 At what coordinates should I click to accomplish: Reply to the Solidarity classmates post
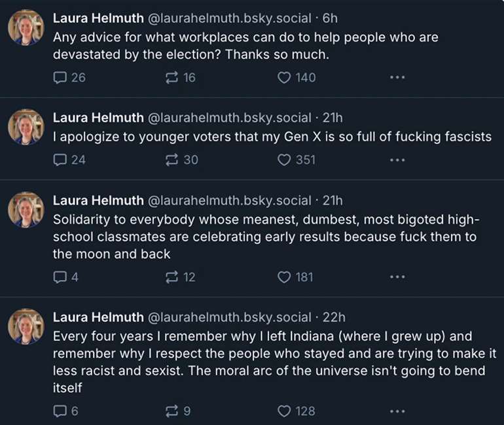click(60, 277)
